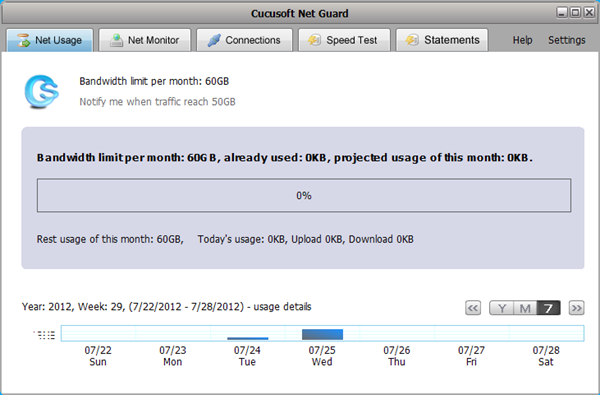Open the Connections tab
The height and width of the screenshot is (395, 600).
[x=245, y=40]
